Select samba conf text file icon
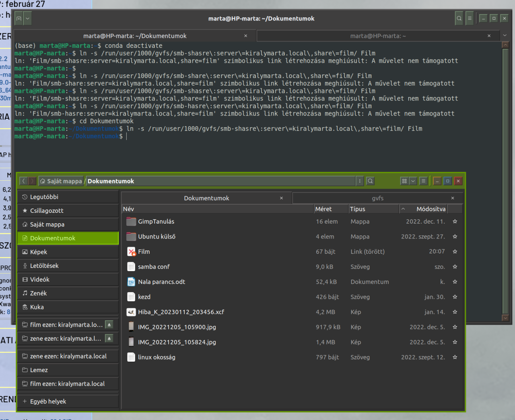The height and width of the screenshot is (420, 515). click(x=131, y=267)
